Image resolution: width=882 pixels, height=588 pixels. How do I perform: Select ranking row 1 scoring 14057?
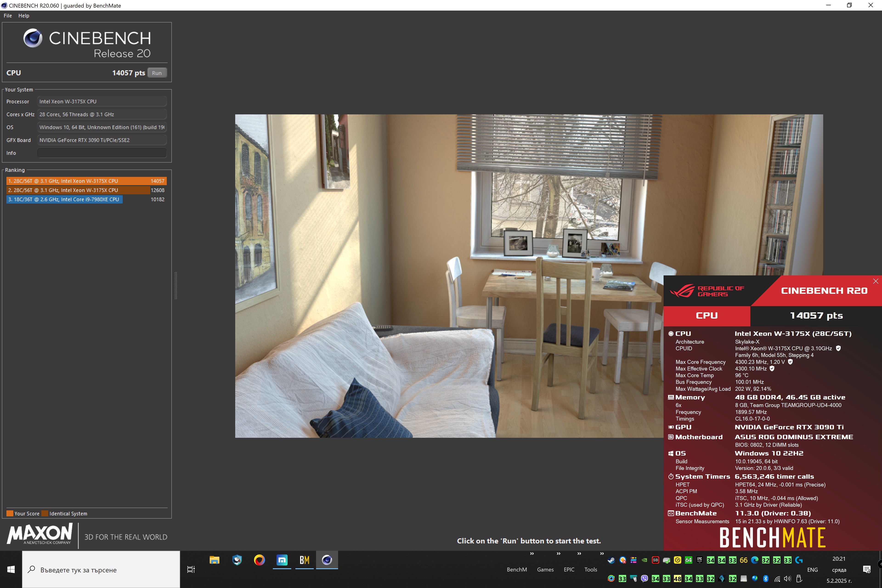point(86,181)
